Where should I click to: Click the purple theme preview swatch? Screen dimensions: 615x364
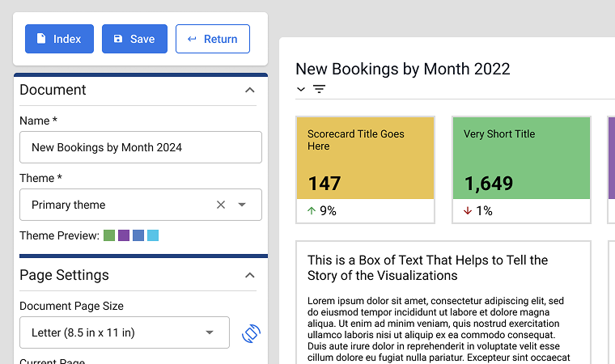124,235
